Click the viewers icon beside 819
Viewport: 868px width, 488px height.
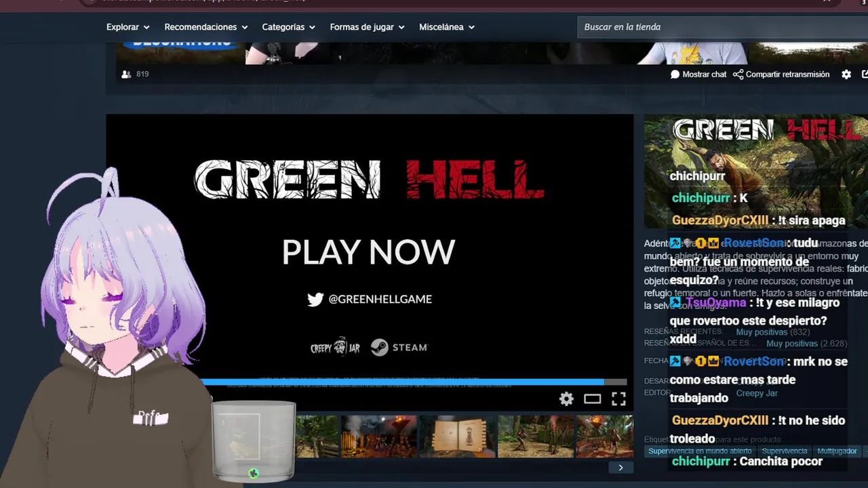click(x=126, y=74)
